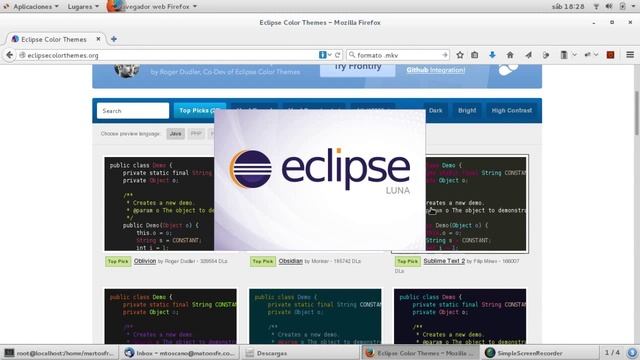Open the dropdown arrow beside the blue address bar icon
This screenshot has height=360, width=640.
[330, 55]
